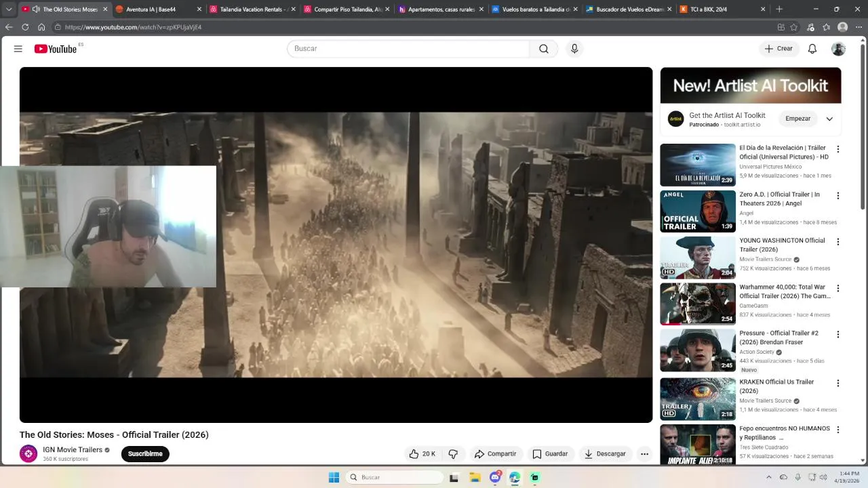Switch to Apartamentos, casas rurales tab
Viewport: 868px width, 488px height.
(x=441, y=9)
